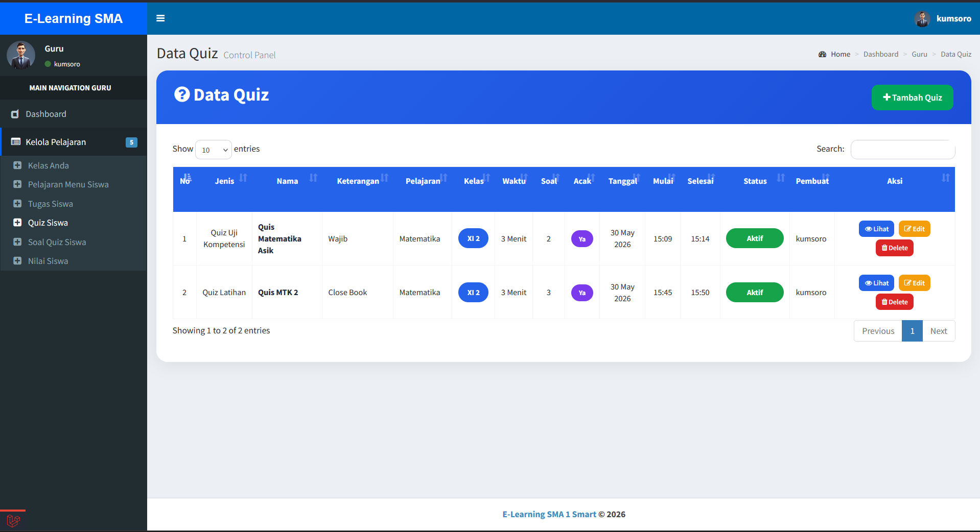Viewport: 980px width, 532px height.
Task: View Quis Matematika Asik with the Lihat button
Action: click(x=876, y=229)
